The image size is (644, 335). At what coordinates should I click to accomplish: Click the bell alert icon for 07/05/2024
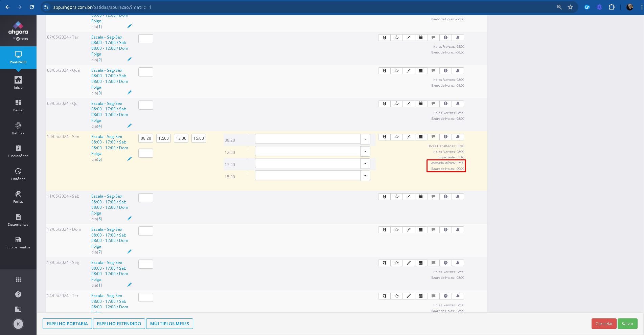pyautogui.click(x=458, y=38)
